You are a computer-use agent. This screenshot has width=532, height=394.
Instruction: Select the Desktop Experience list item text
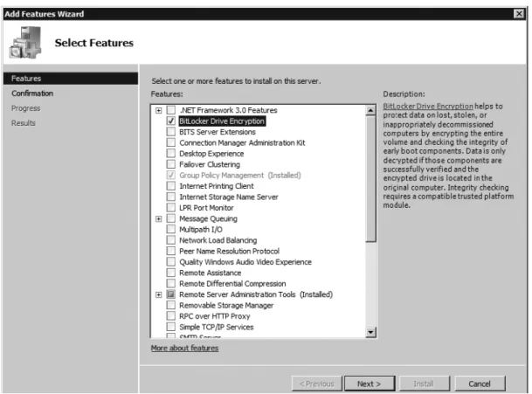coord(211,154)
